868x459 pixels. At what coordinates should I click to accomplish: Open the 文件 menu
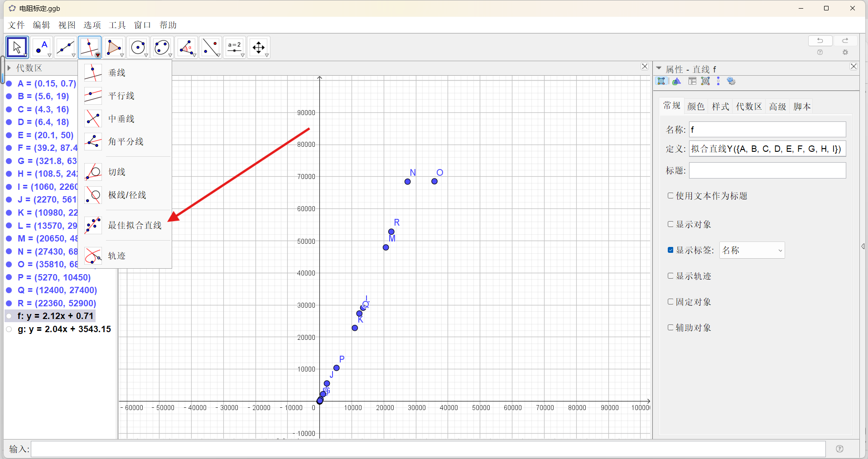pyautogui.click(x=16, y=25)
